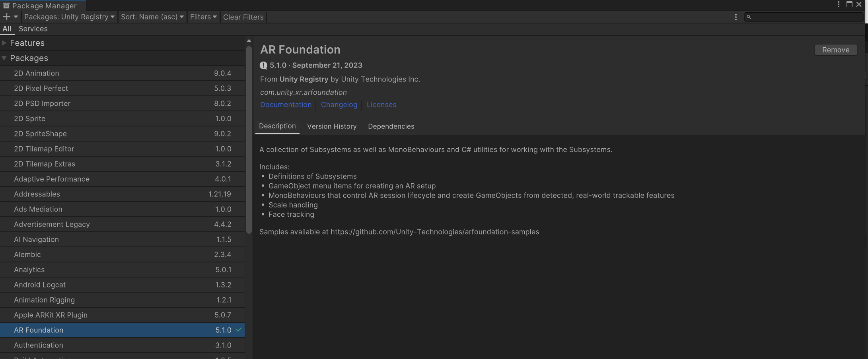The image size is (868, 359).
Task: Click the com.unity.xr.arfoundation package ID text
Action: [x=304, y=92]
